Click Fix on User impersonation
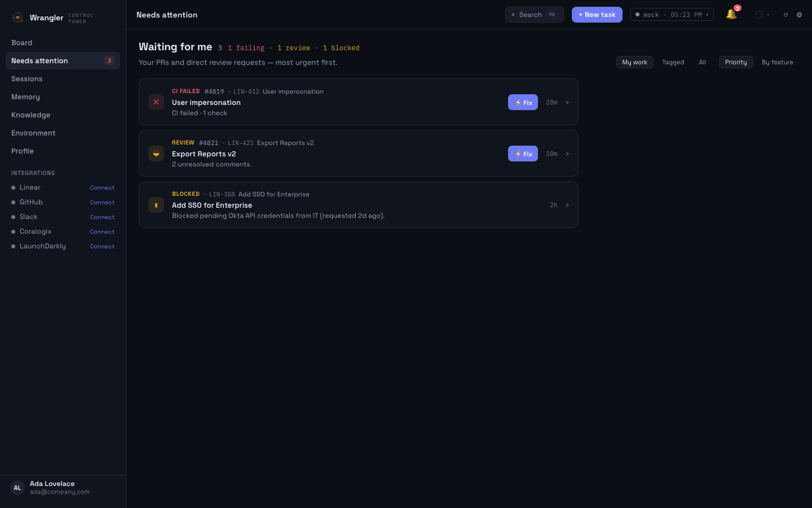812x508 pixels. [x=523, y=102]
